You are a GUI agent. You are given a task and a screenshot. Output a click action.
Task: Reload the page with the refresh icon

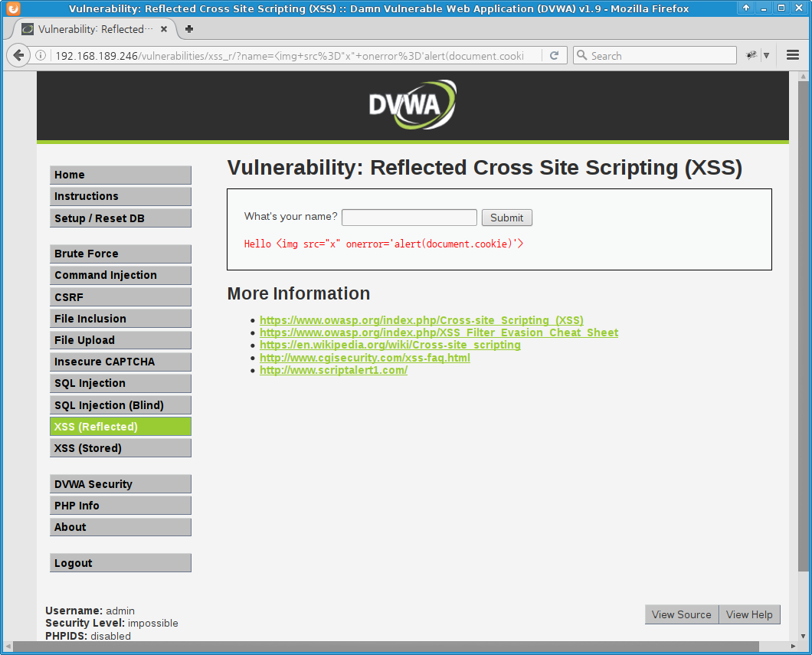554,55
